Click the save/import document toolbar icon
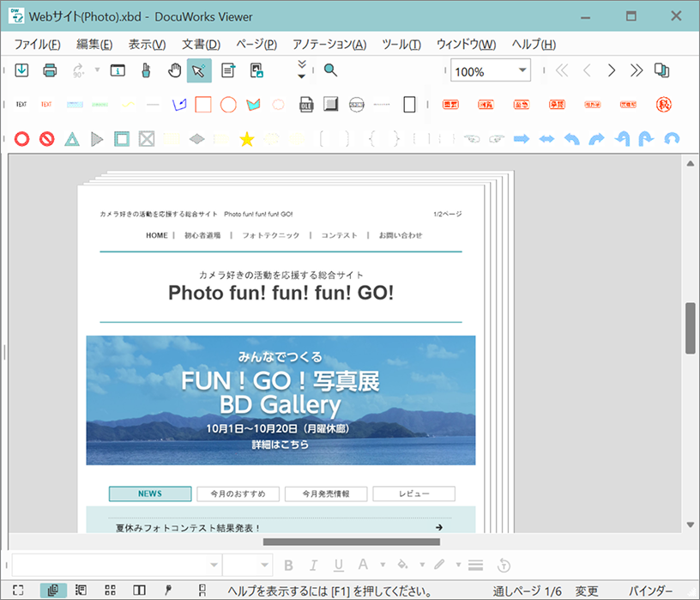The image size is (700, 600). coord(21,70)
